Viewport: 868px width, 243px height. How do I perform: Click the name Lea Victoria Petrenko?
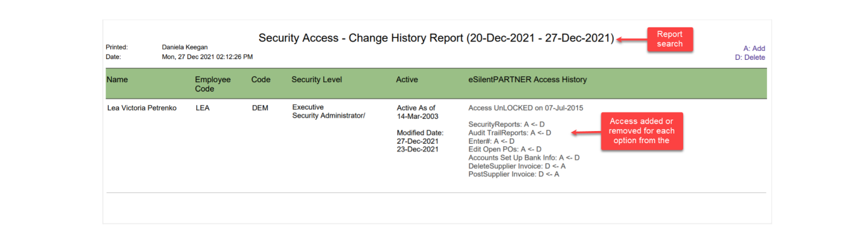point(142,108)
